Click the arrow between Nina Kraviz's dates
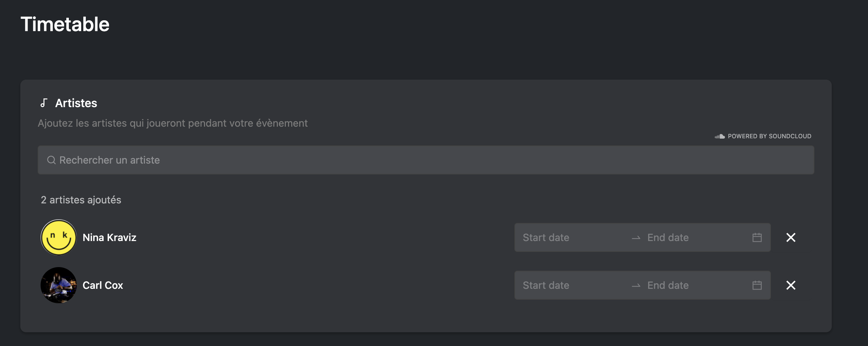Image resolution: width=868 pixels, height=346 pixels. coord(636,238)
